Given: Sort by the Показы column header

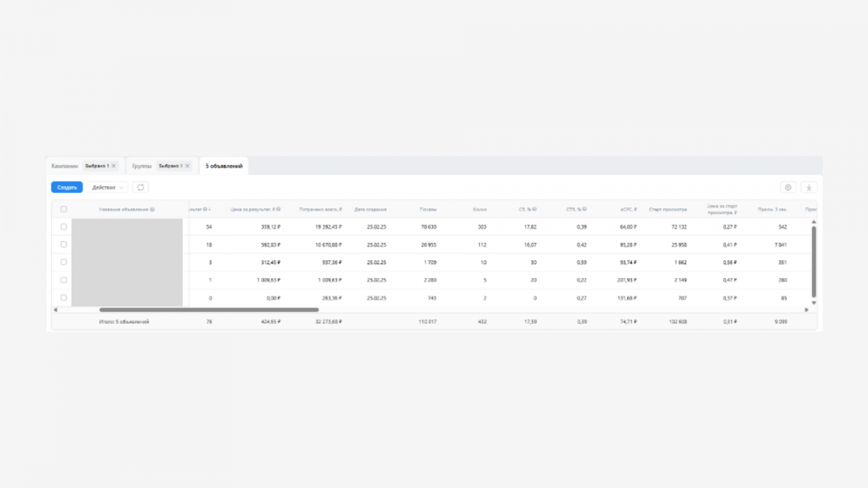Looking at the screenshot, I should point(428,209).
